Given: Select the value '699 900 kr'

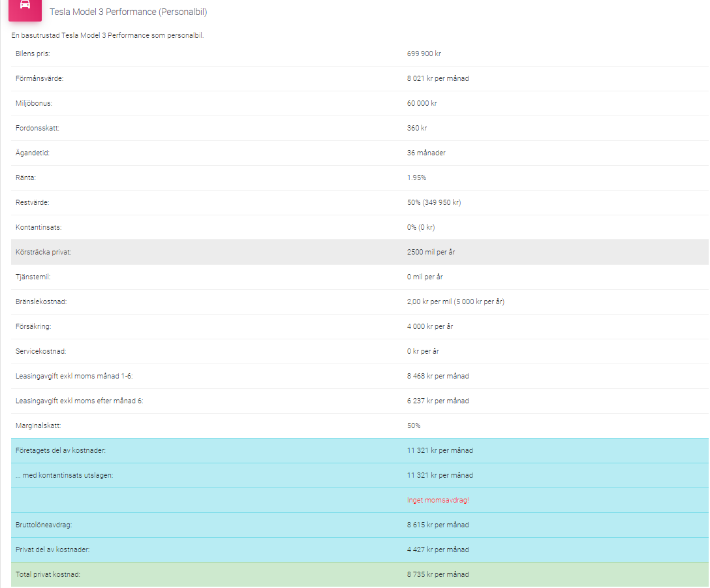Looking at the screenshot, I should click(424, 54).
